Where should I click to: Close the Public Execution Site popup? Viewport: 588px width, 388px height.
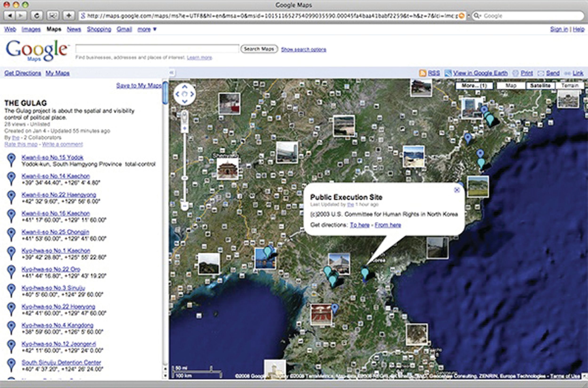pyautogui.click(x=457, y=190)
